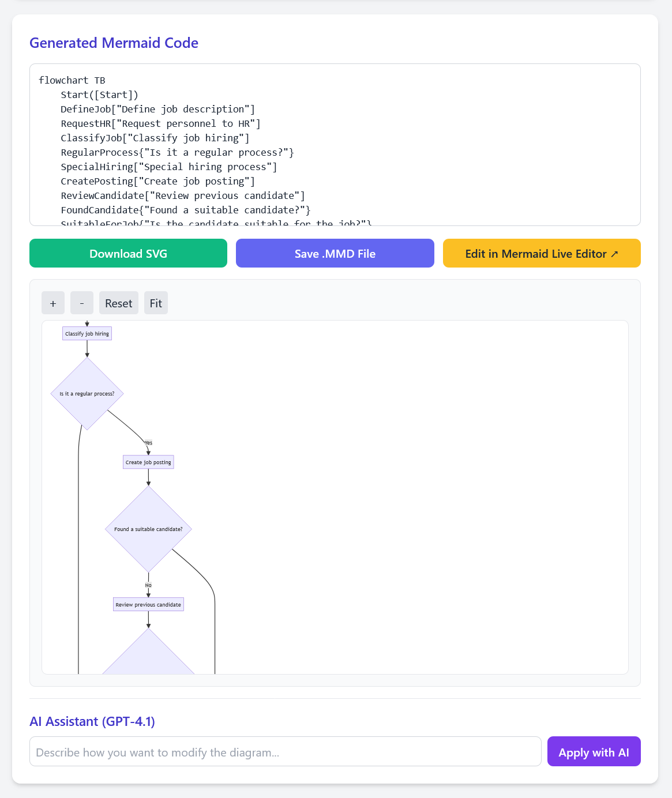Zoom in with the plus button
The width and height of the screenshot is (672, 798).
(x=53, y=303)
